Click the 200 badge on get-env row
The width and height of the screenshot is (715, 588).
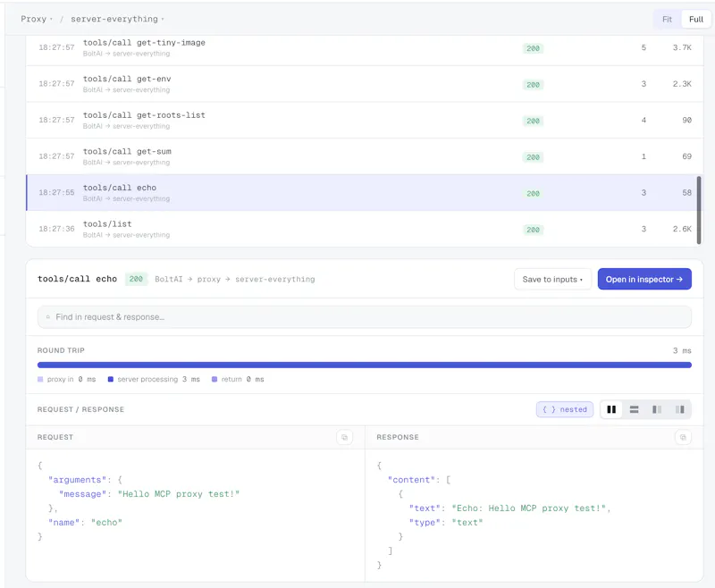533,85
